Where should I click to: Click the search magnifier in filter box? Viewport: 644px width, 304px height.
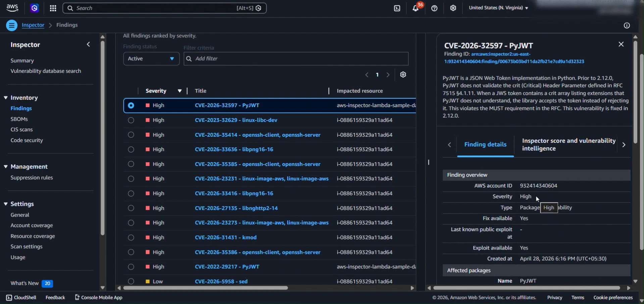[189, 59]
